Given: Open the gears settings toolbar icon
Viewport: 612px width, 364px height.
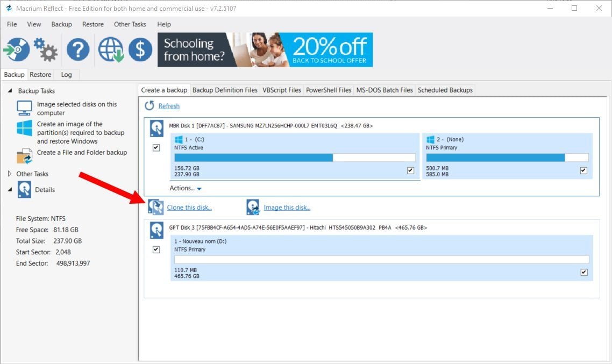Looking at the screenshot, I should click(x=45, y=49).
